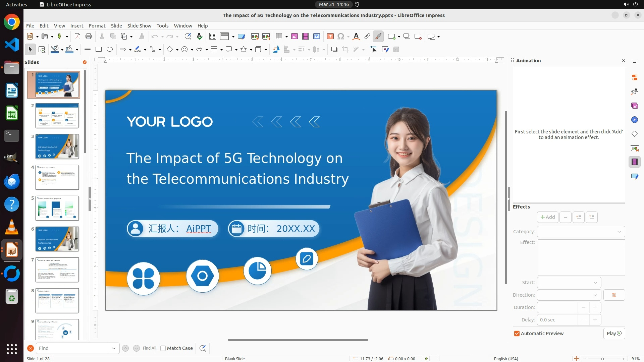Click the Add animation effect button
The width and height of the screenshot is (644, 362).
click(x=547, y=217)
